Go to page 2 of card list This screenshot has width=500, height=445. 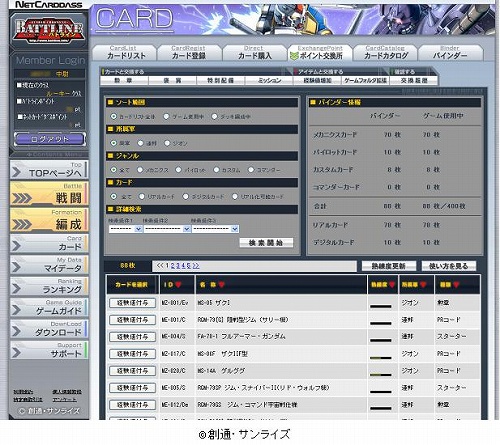coord(172,266)
